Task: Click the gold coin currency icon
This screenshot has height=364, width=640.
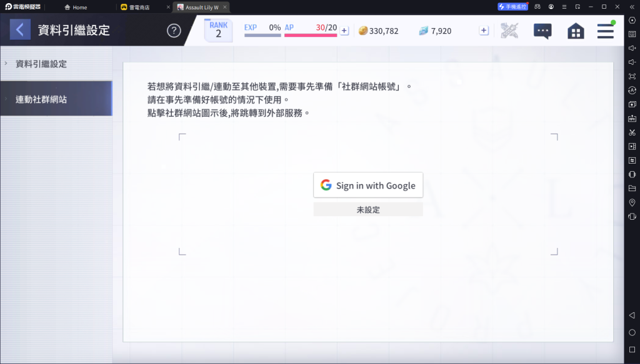Action: click(x=363, y=31)
